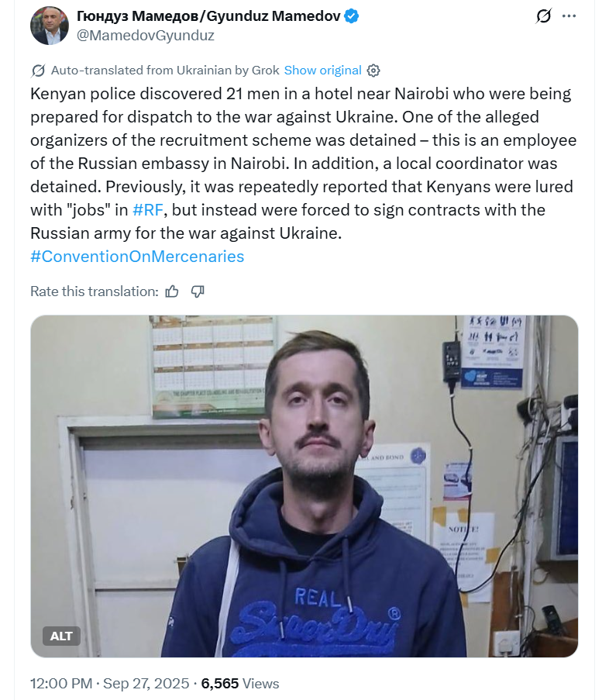Image resolution: width=609 pixels, height=700 pixels.
Task: Click the Rate this translation label
Action: click(94, 291)
